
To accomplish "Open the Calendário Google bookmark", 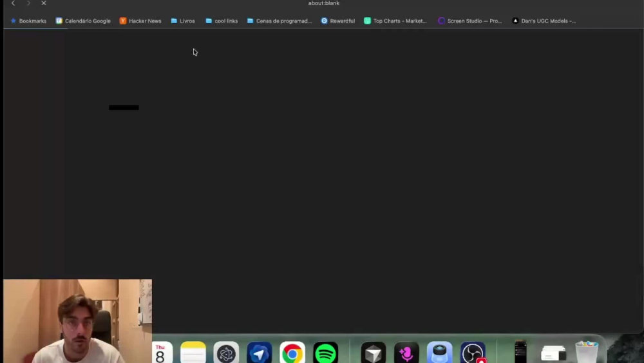I will (83, 21).
